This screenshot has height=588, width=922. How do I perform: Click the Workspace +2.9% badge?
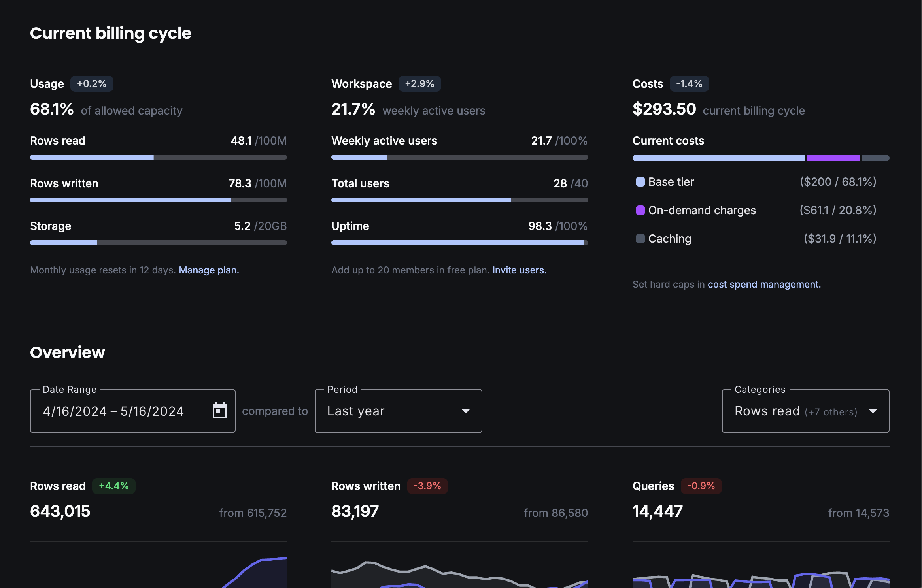click(419, 84)
